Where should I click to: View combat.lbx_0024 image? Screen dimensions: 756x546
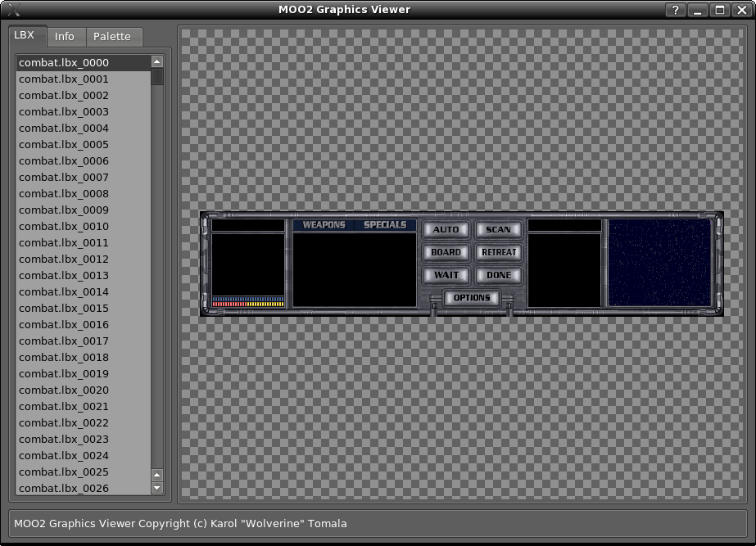pyautogui.click(x=84, y=456)
